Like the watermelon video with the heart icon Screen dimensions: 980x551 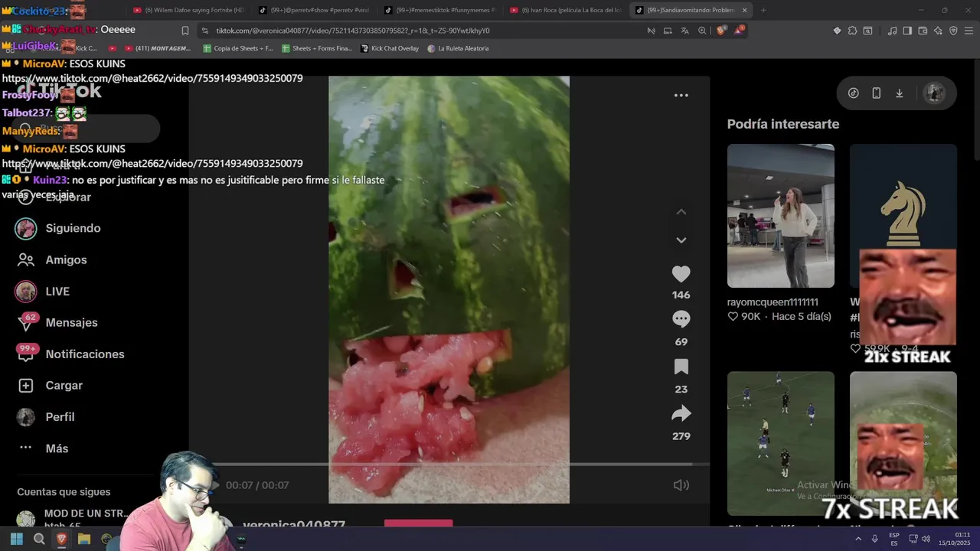pyautogui.click(x=681, y=274)
